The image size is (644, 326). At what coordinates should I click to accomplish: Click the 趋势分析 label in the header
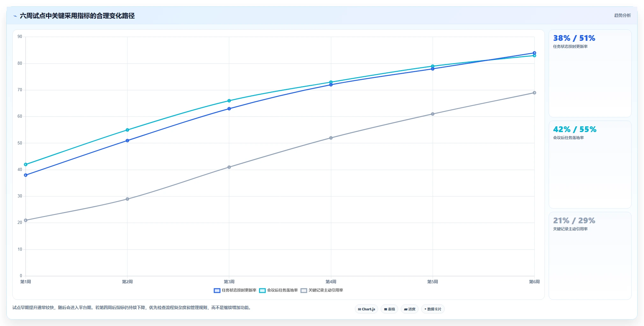(x=622, y=15)
